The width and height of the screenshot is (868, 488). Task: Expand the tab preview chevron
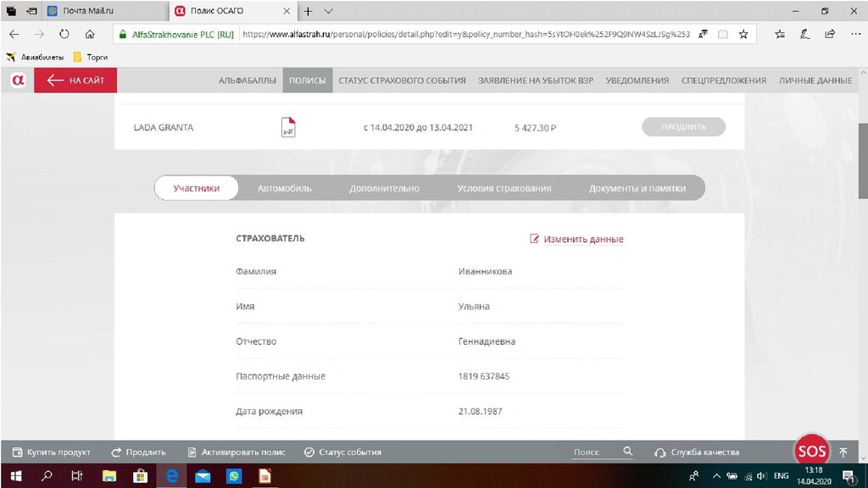point(328,11)
